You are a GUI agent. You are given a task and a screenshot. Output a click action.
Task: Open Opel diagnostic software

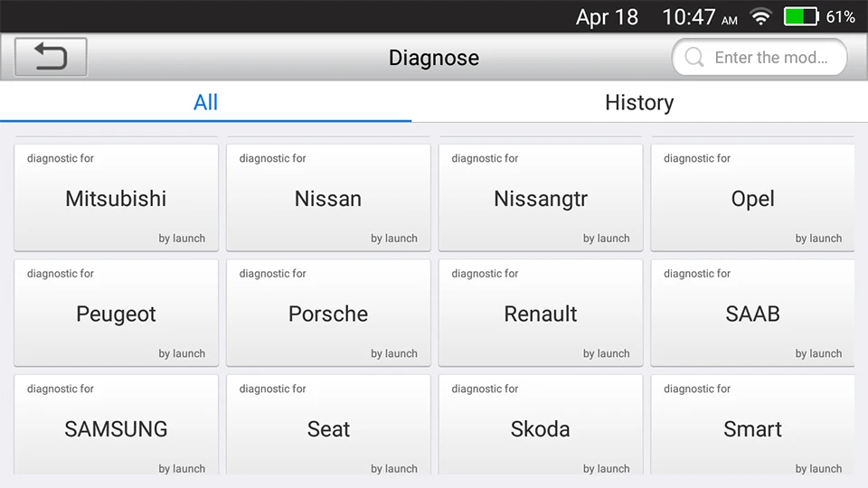pyautogui.click(x=752, y=198)
